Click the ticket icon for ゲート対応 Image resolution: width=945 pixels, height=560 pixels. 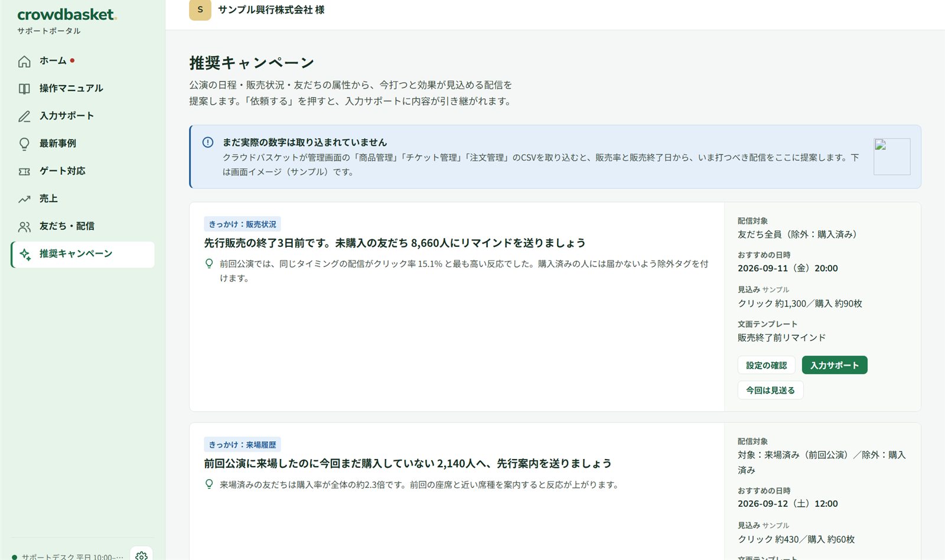pyautogui.click(x=24, y=171)
